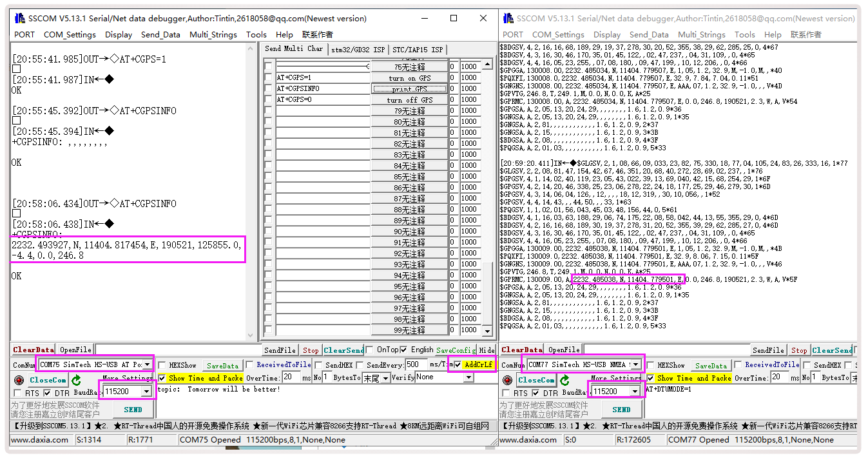The height and width of the screenshot is (458, 868).
Task: Toggle ReceivedToFile checkbox in COM75 window
Action: 250,365
